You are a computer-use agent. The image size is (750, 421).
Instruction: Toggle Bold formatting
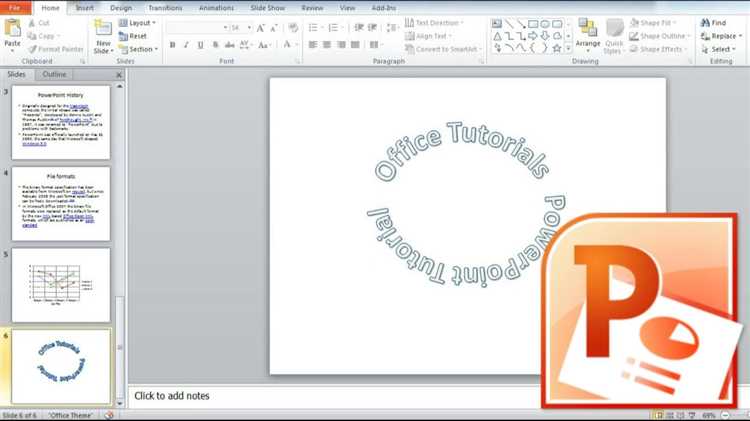coord(173,45)
